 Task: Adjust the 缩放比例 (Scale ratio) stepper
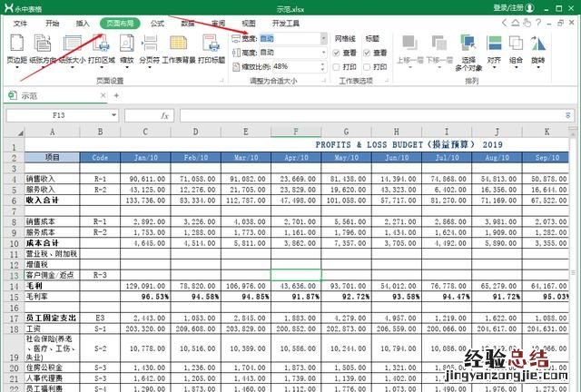click(320, 66)
